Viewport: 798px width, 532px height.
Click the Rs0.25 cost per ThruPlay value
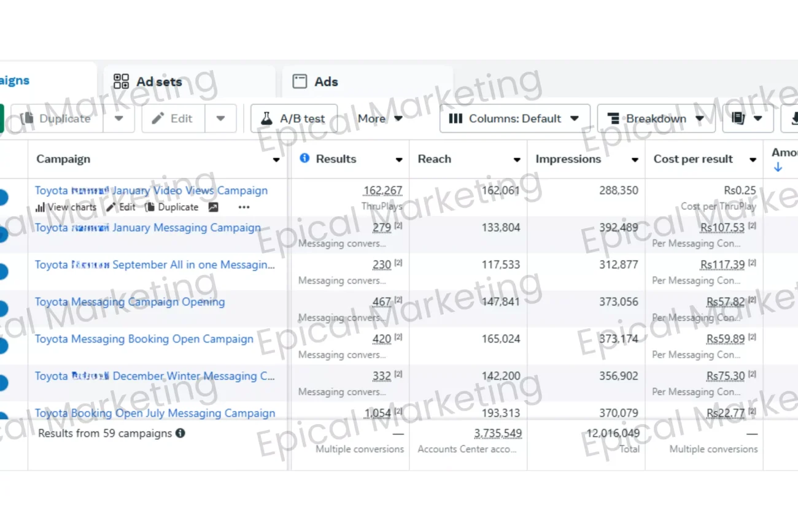(740, 191)
